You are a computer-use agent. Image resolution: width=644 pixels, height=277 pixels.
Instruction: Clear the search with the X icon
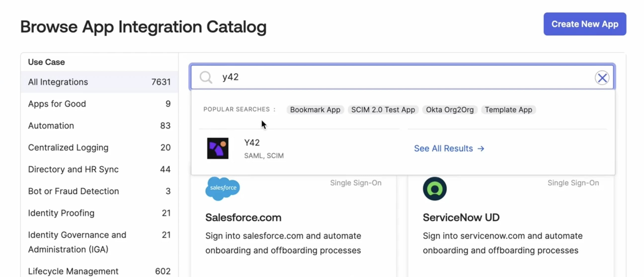pyautogui.click(x=602, y=78)
